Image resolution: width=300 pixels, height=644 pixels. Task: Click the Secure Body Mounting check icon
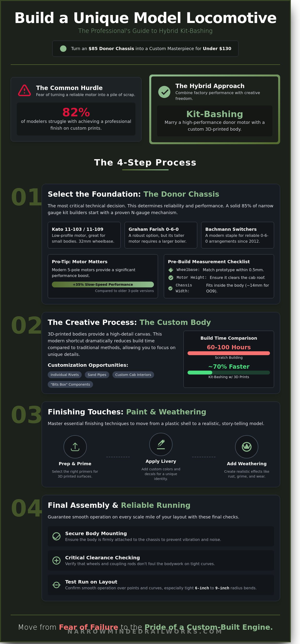(56, 536)
